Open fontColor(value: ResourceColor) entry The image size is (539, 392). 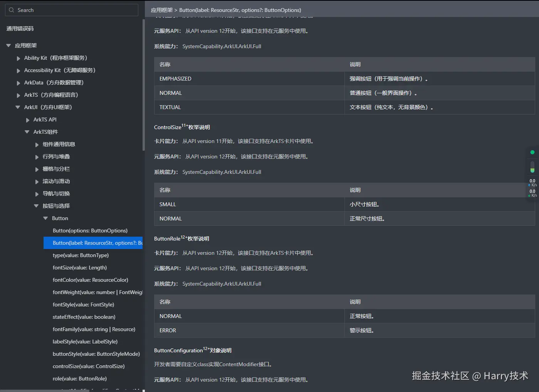(91, 280)
